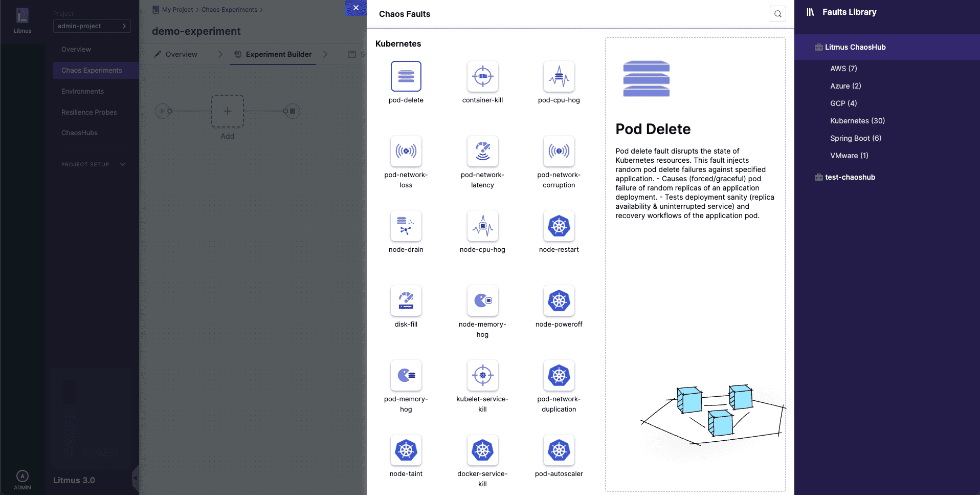Screen dimensions: 980x495
Task: Click the chevron after Experiment Builder tab
Action: click(325, 54)
